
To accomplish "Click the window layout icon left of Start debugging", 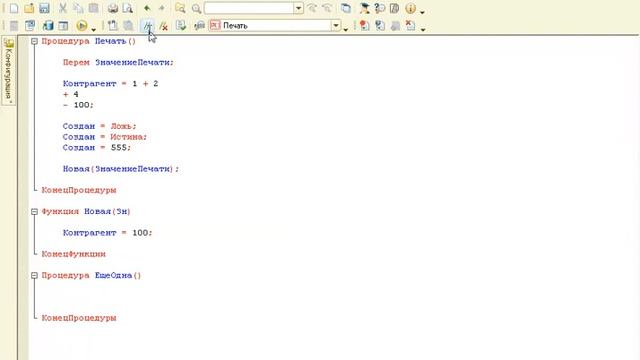I will 63,26.
